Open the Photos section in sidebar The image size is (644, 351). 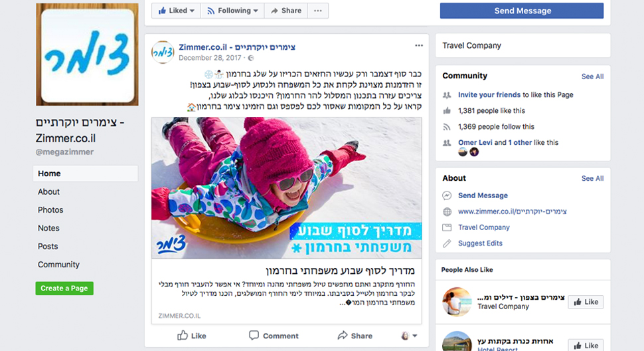[x=50, y=210]
